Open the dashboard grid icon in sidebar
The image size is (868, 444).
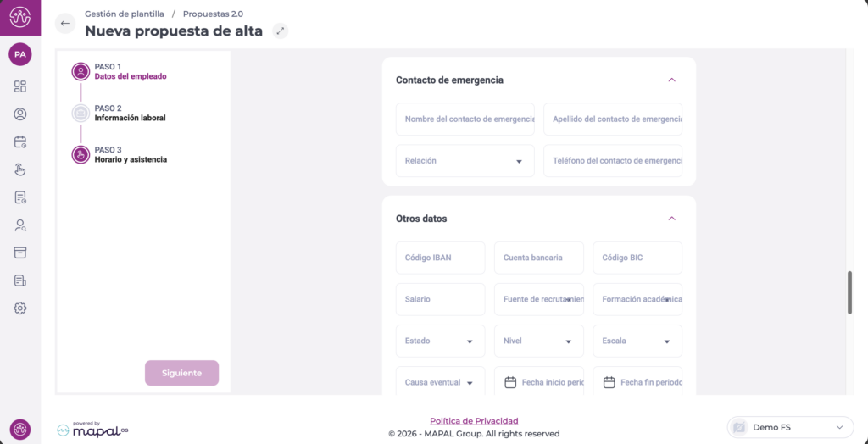(20, 86)
